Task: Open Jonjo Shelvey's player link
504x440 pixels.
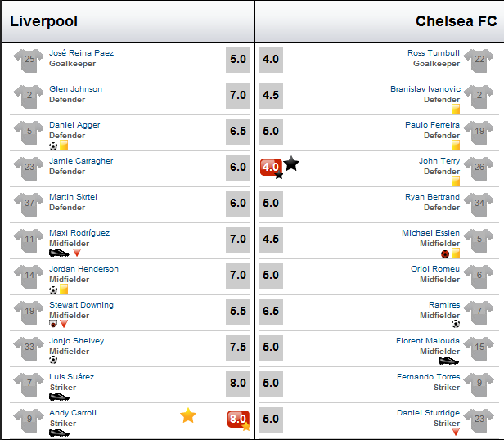Action: point(77,341)
